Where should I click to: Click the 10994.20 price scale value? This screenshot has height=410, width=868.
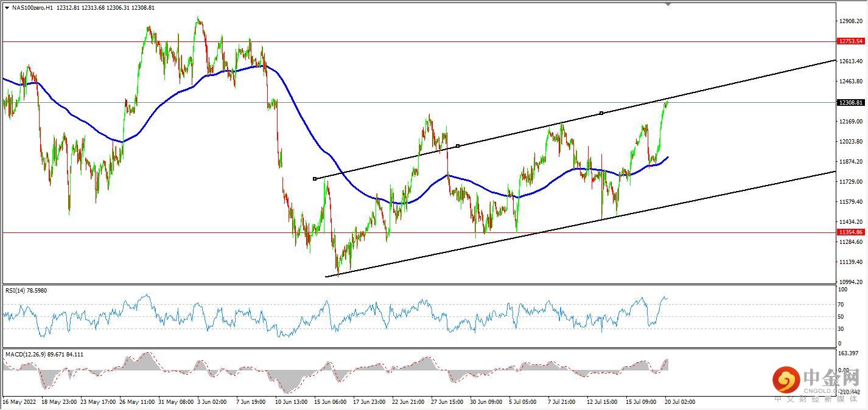(851, 282)
